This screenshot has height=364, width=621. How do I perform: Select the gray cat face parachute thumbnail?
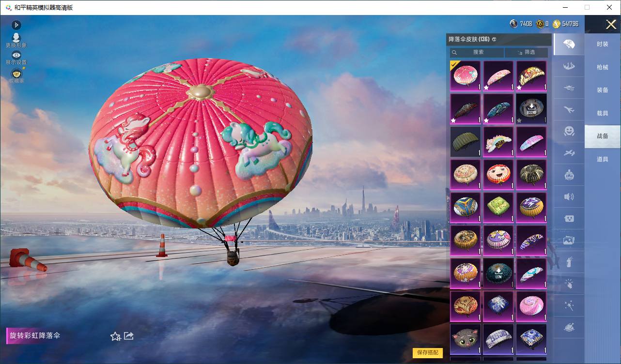[466, 339]
